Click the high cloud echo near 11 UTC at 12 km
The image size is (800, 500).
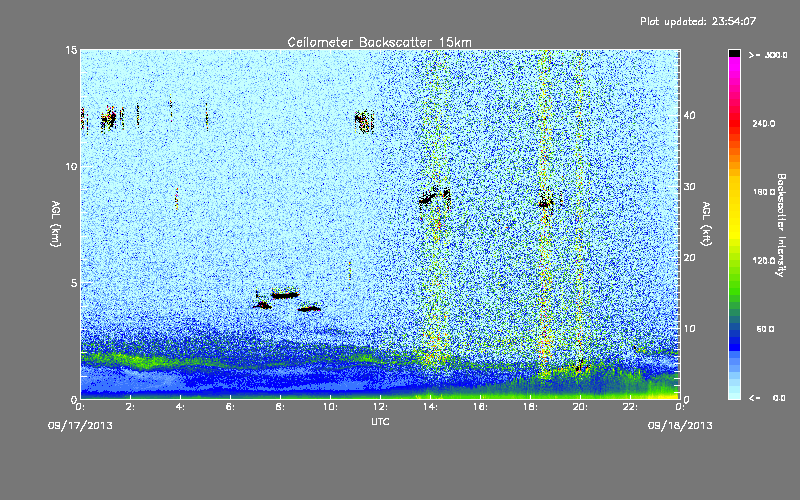click(x=364, y=121)
